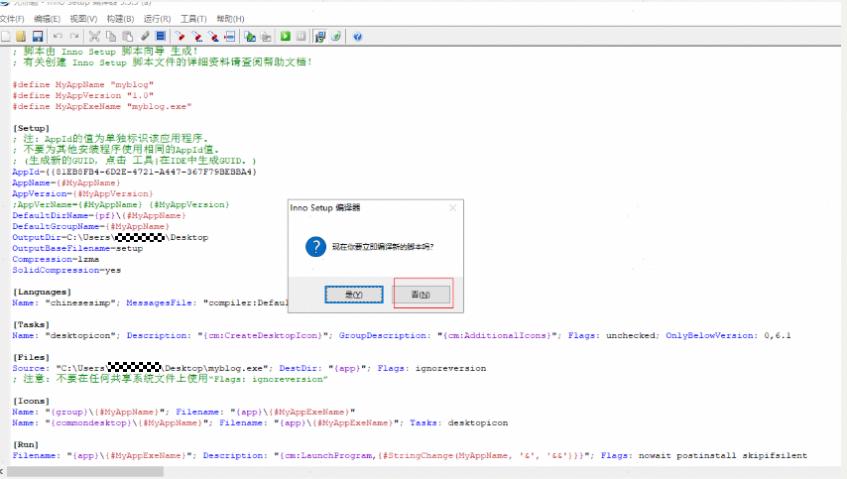Select all with the blue lines icon
Viewport: 847px width, 479px height.
point(160,37)
